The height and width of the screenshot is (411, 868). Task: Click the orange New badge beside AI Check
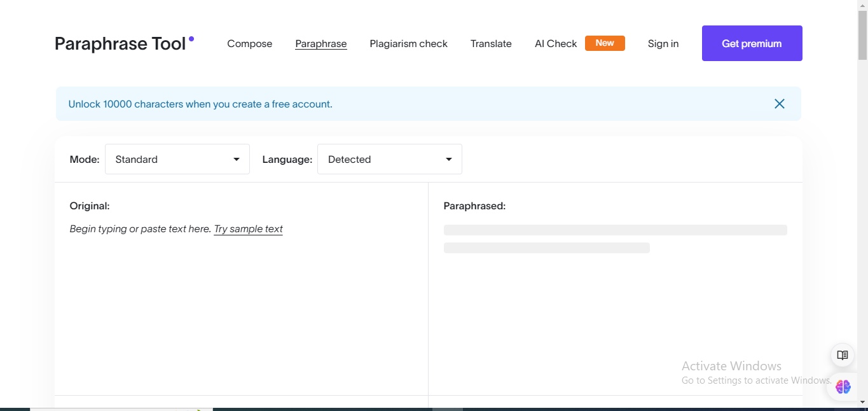604,43
